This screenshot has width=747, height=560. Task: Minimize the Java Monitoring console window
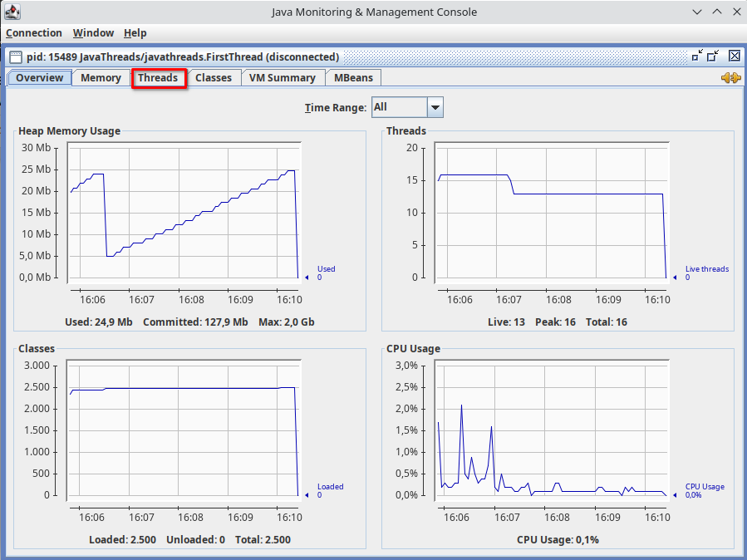coord(697,12)
